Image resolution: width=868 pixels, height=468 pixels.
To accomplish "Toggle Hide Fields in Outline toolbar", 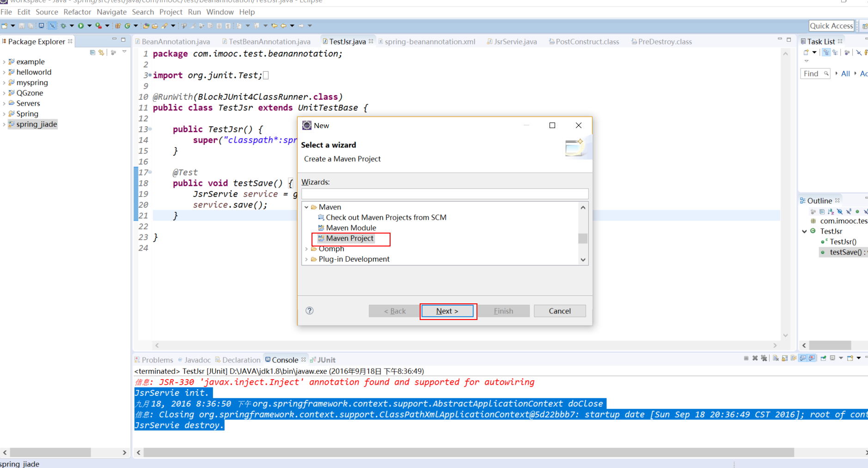I will pyautogui.click(x=840, y=211).
